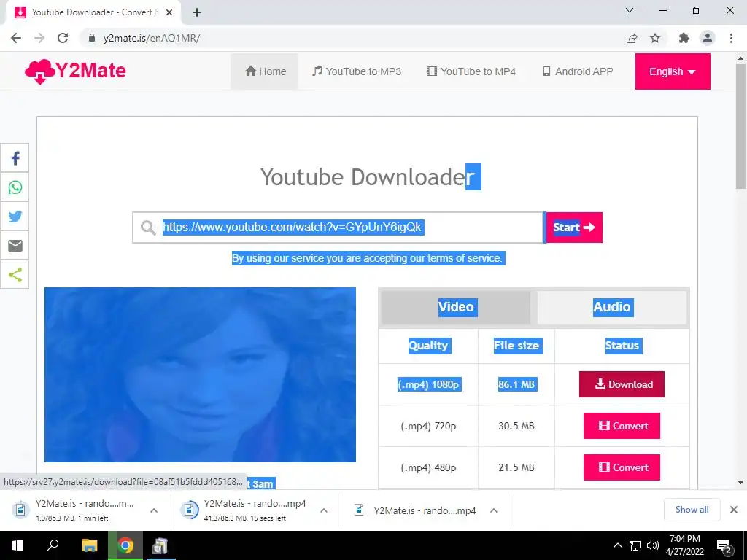The image size is (747, 560).
Task: Click the (.mp4) 720p quality cell
Action: pos(428,426)
